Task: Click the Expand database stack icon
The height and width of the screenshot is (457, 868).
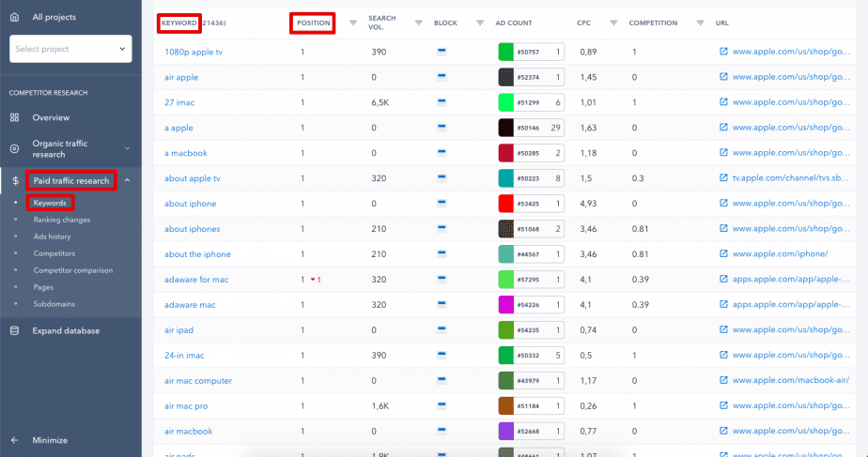Action: (14, 330)
